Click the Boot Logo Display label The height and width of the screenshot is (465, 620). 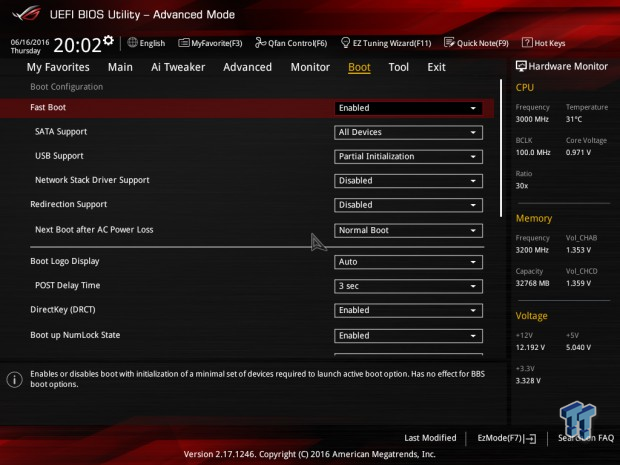click(x=65, y=261)
